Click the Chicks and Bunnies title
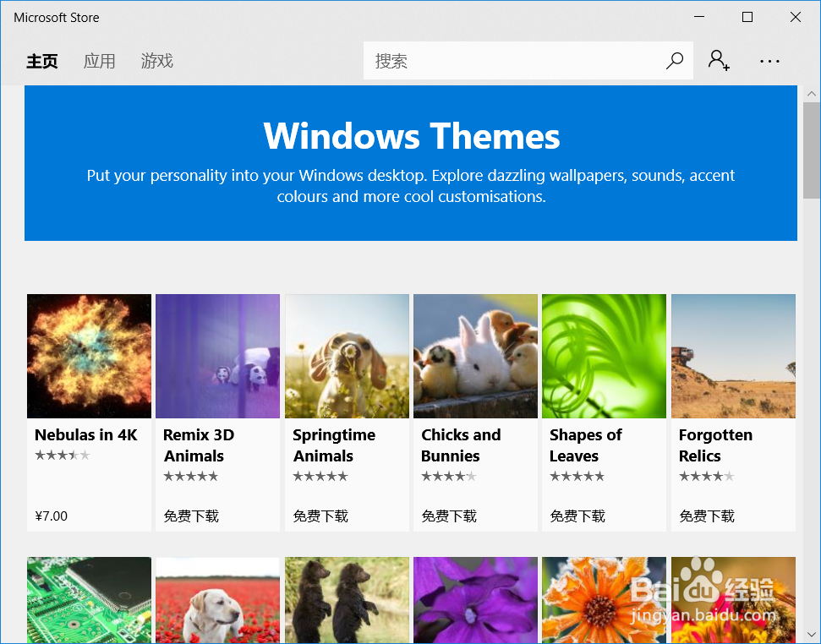The image size is (821, 644). click(x=461, y=445)
